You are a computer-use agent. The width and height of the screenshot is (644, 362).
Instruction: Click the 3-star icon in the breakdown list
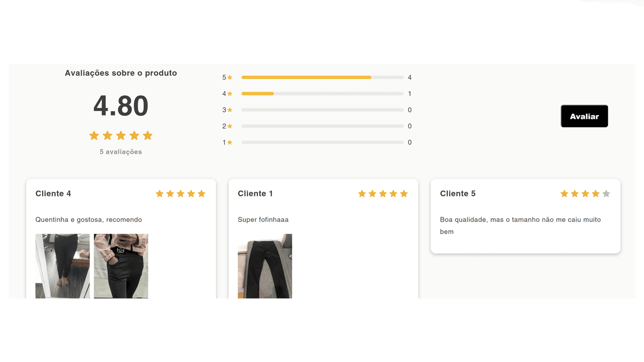(230, 109)
